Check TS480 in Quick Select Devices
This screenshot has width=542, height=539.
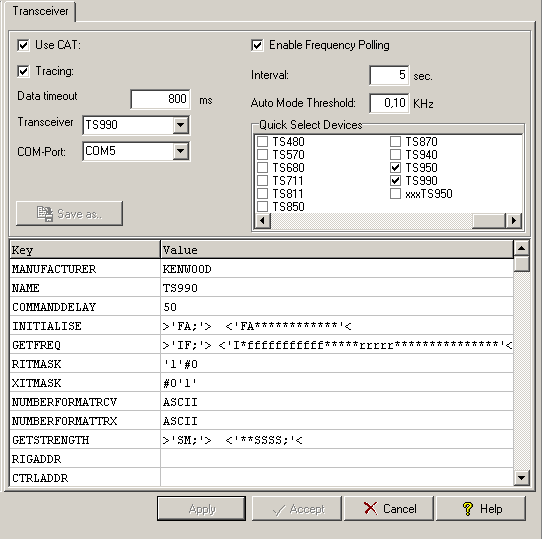[262, 141]
